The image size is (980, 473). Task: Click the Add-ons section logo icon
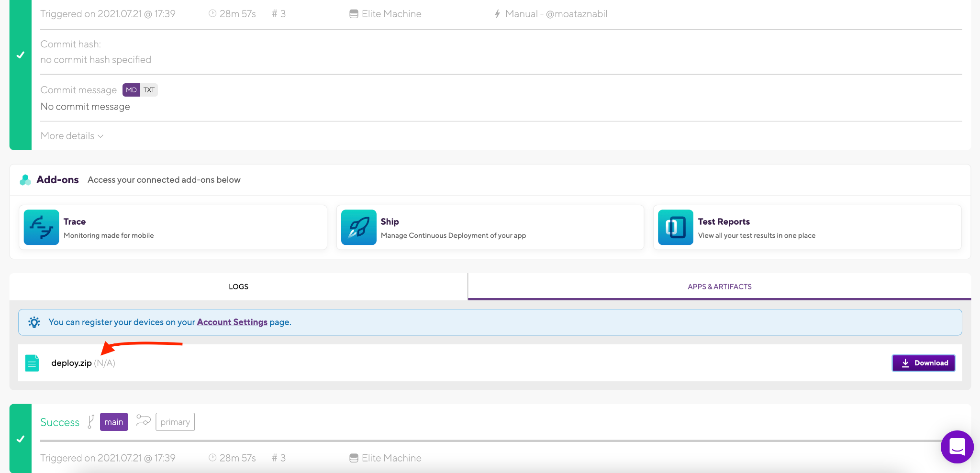25,180
